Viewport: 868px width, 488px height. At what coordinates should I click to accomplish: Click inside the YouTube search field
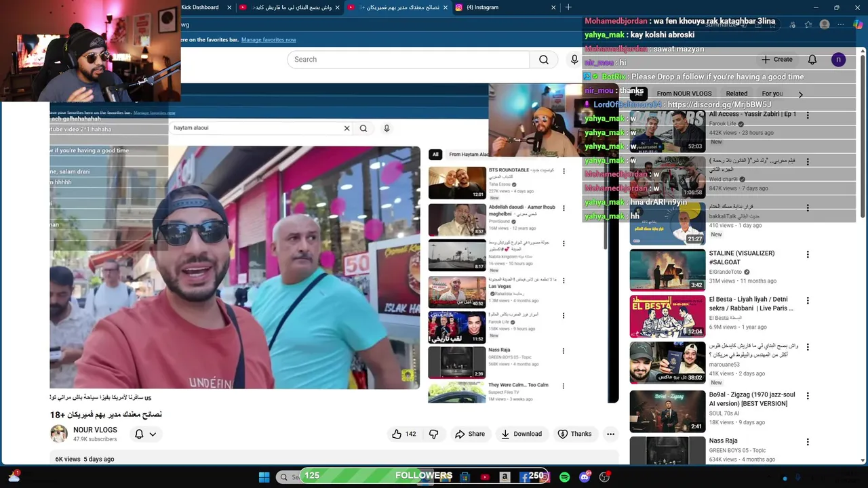[x=408, y=60]
